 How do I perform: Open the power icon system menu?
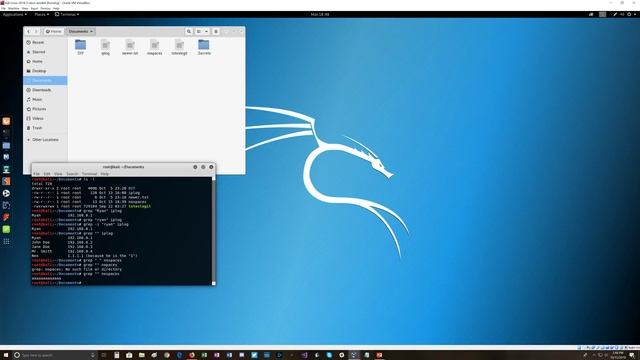629,14
